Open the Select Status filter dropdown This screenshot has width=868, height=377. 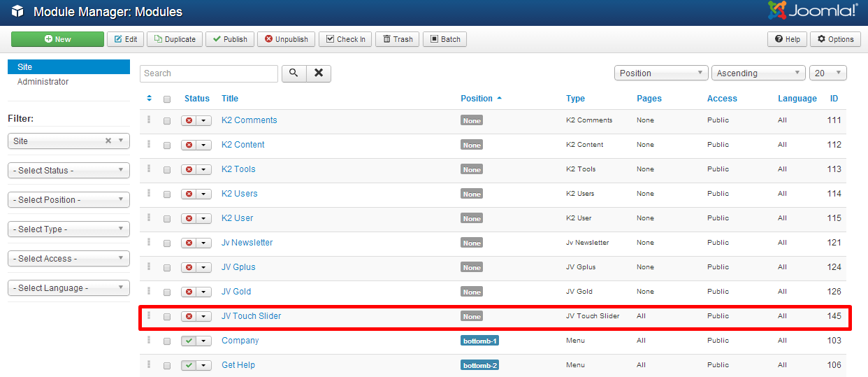68,170
